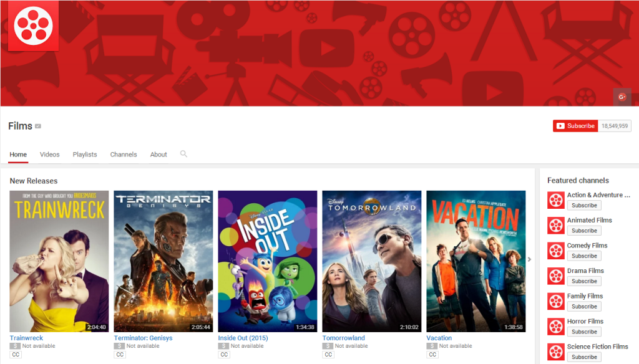Open the Action & Adventure channel avatar
The height and width of the screenshot is (364, 639).
point(555,199)
